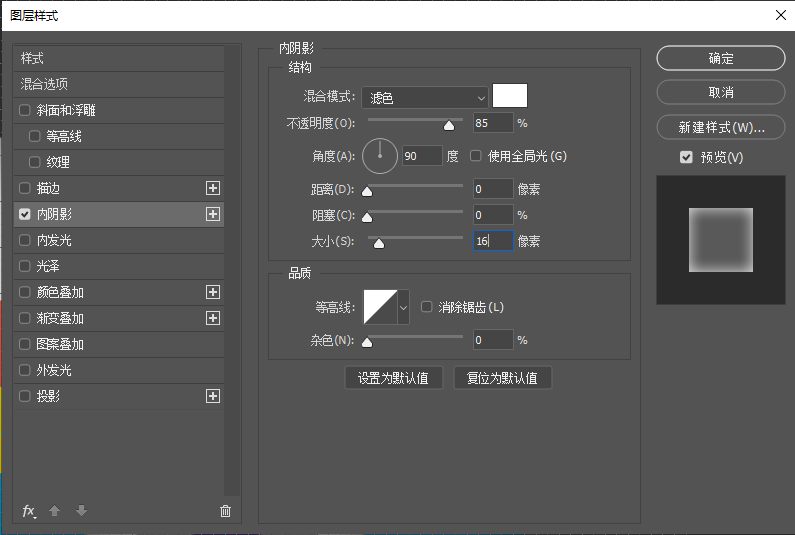Open the fx effects menu icon
Viewport: 795px width, 535px height.
(x=29, y=511)
